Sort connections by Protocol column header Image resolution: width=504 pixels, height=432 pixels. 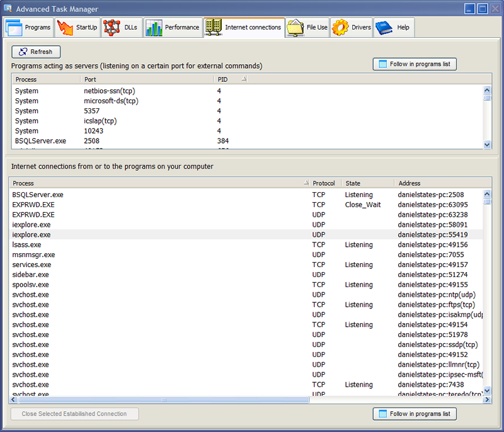pyautogui.click(x=324, y=183)
